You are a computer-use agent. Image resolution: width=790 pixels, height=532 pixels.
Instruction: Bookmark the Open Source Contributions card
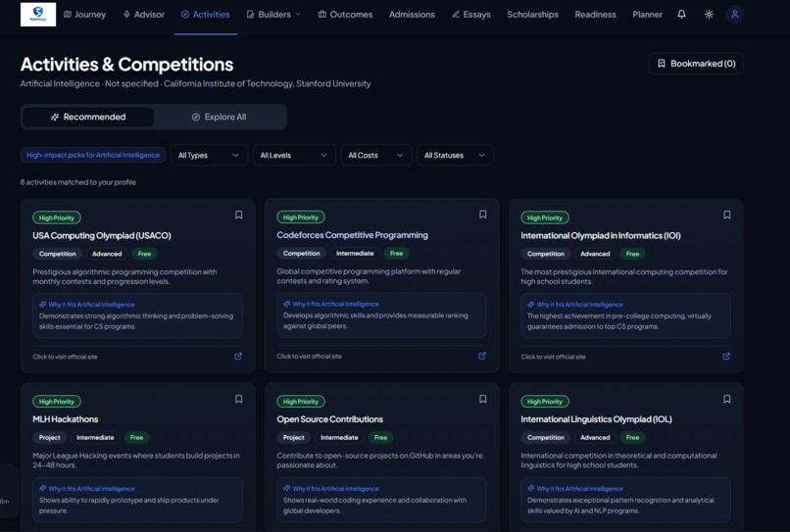(482, 399)
